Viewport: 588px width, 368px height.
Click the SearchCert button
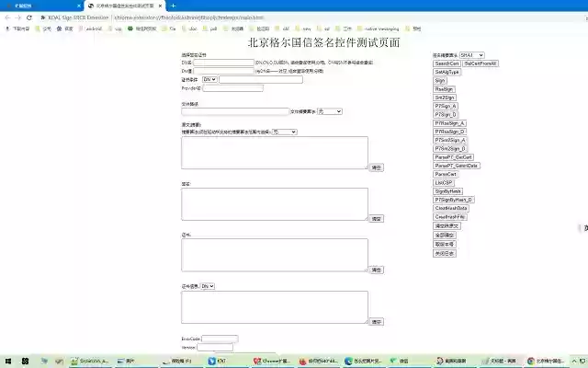point(447,63)
